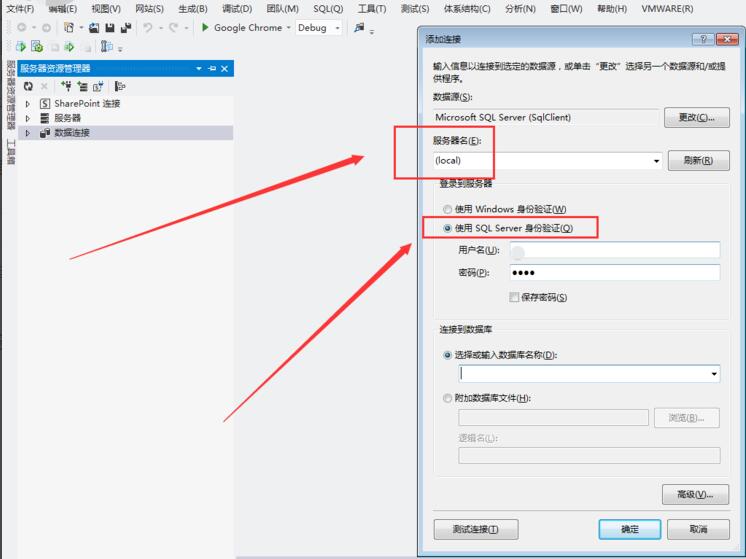Click the green arrow icon beside the grayed square icon
Image resolution: width=746 pixels, height=559 pixels.
coord(69,47)
